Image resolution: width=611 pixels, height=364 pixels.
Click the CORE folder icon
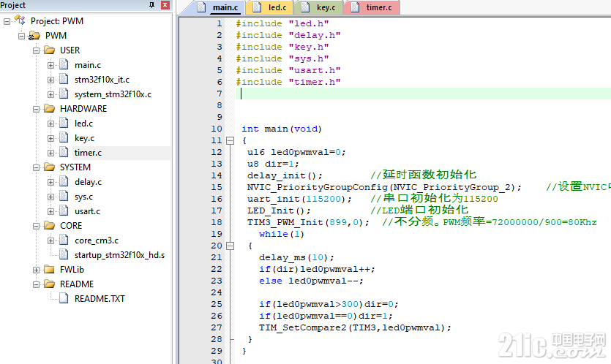pyautogui.click(x=50, y=225)
